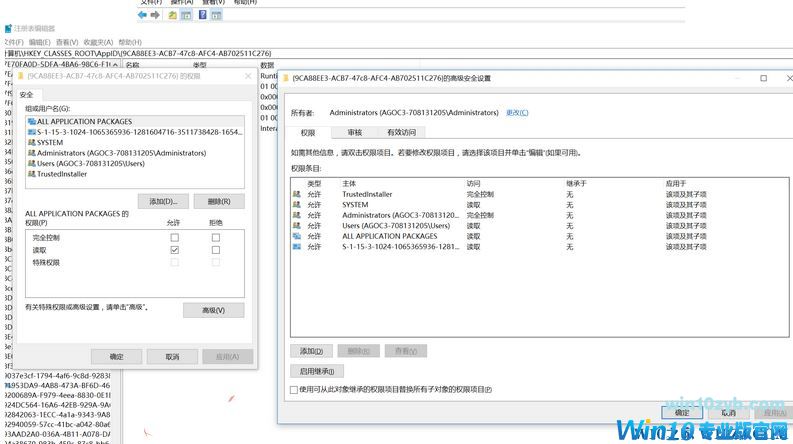Image resolution: width=793 pixels, height=444 pixels.
Task: Select ALL APPLICATION PACKAGES group icon in list
Action: [x=31, y=121]
